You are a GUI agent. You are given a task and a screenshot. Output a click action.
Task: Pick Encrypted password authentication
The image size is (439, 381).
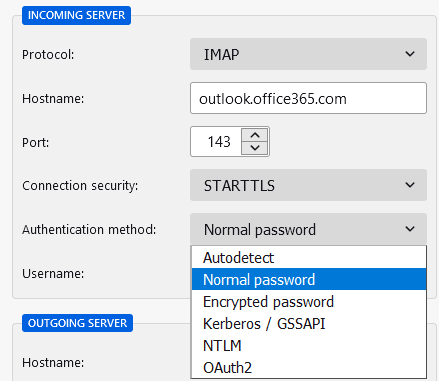(309, 301)
